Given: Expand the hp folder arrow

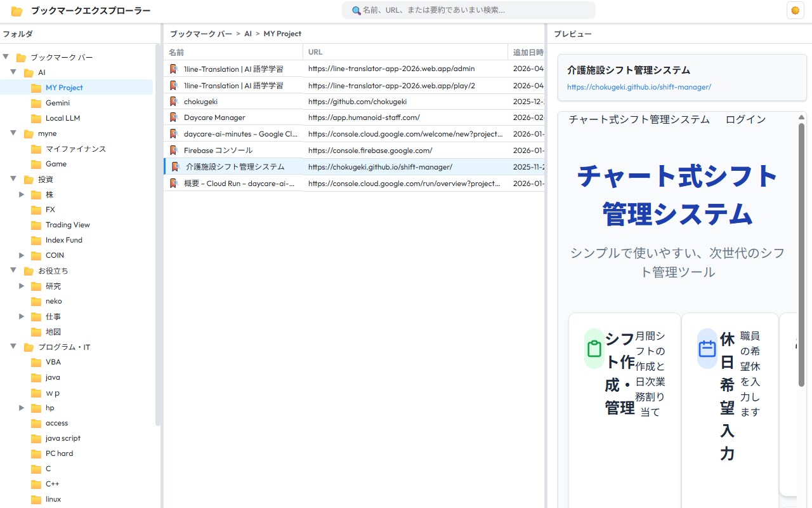Looking at the screenshot, I should click(x=21, y=408).
